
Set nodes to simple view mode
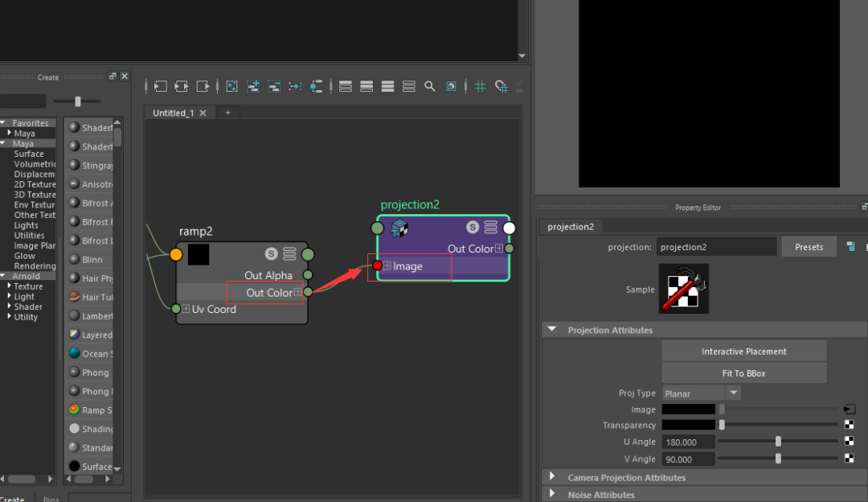[346, 86]
